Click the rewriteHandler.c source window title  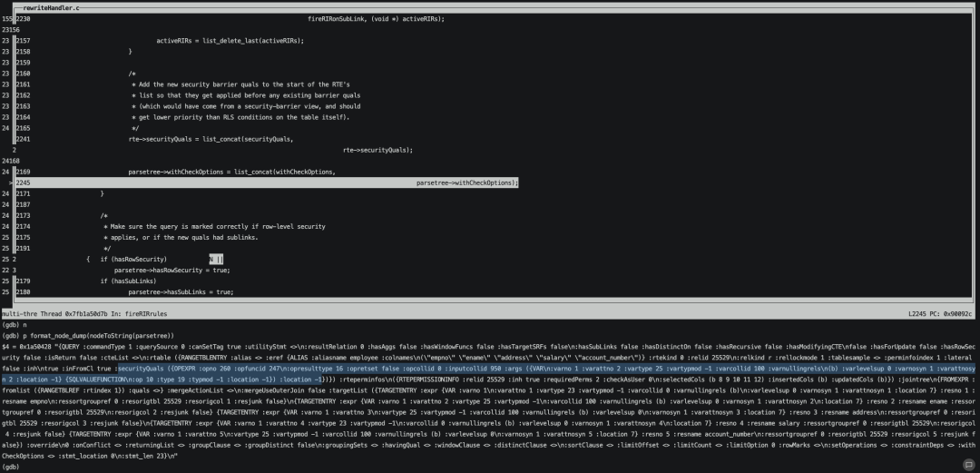click(51, 8)
